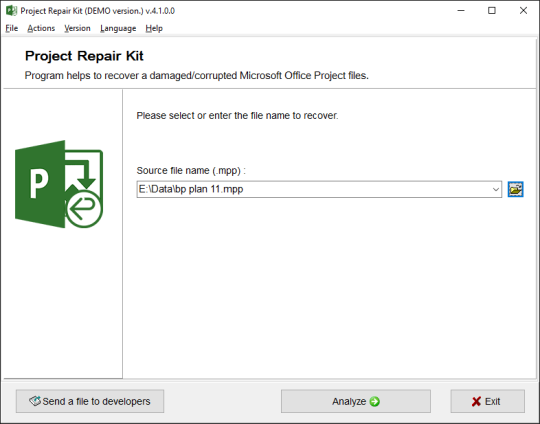Open the Actions menu
Screen dimensions: 540x424
[41, 28]
